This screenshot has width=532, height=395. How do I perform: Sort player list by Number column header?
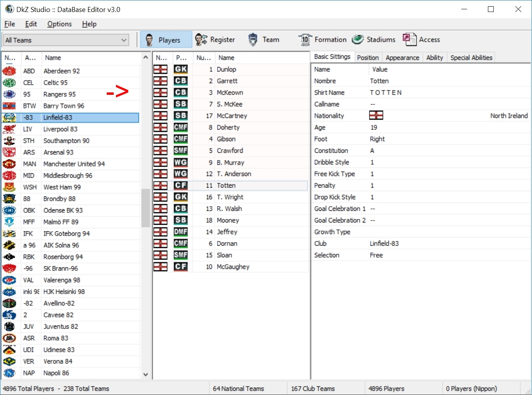click(x=203, y=58)
